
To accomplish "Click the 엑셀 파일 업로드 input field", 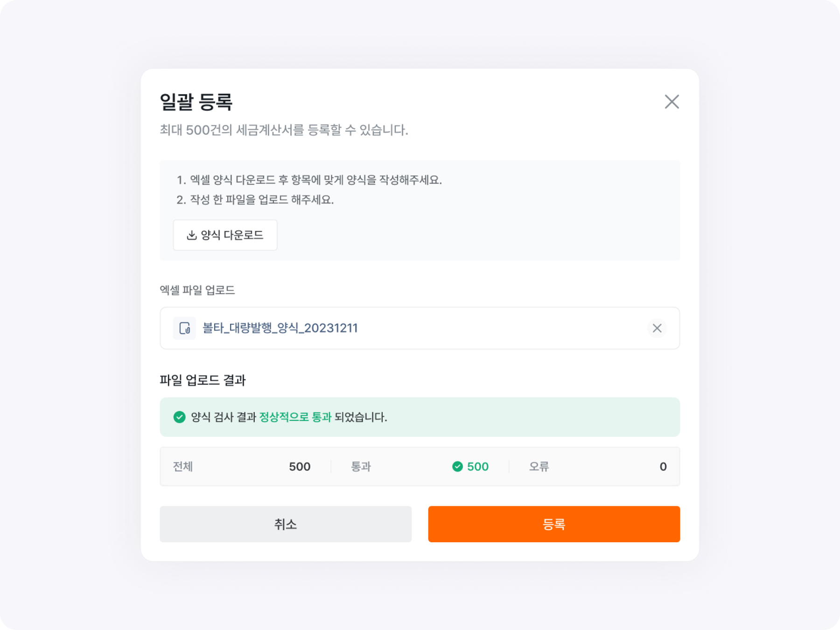I will pyautogui.click(x=420, y=328).
